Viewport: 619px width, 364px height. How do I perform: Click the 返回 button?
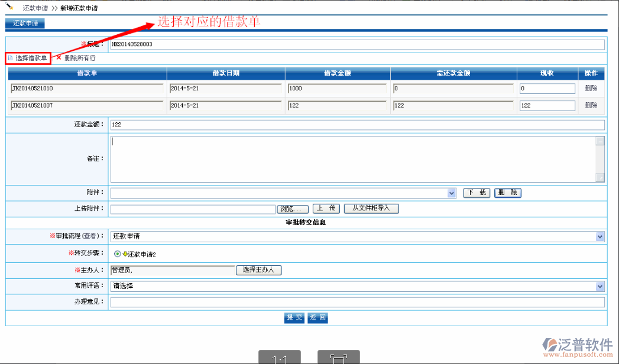tap(318, 317)
